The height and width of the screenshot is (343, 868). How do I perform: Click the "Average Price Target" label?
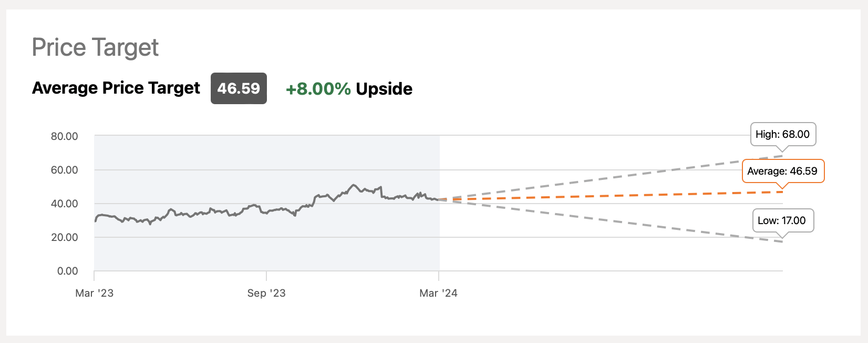pyautogui.click(x=116, y=88)
